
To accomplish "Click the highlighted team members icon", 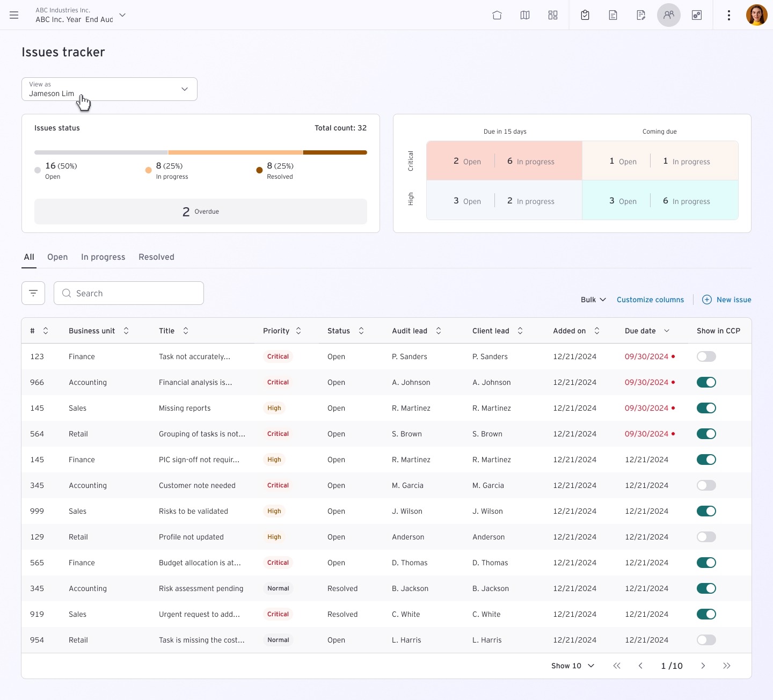I will click(668, 15).
